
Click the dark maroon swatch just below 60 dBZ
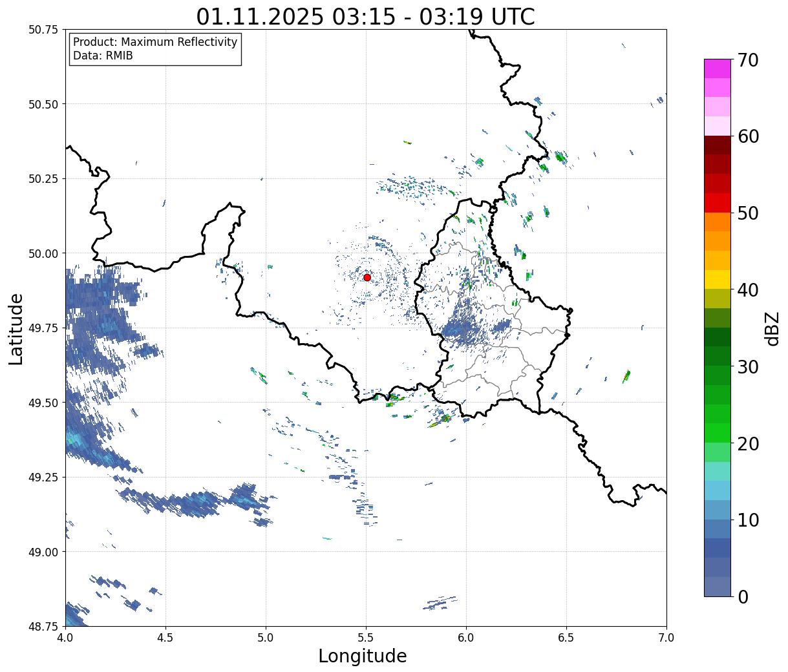[717, 145]
